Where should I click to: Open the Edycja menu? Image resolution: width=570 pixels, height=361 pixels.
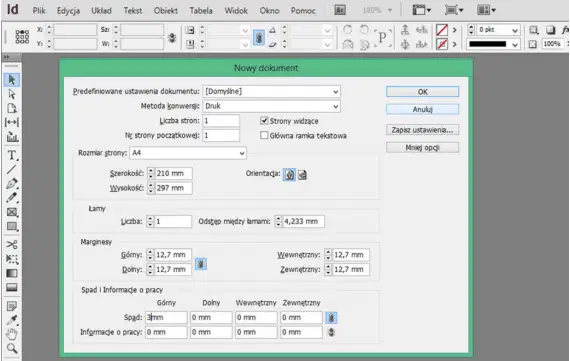pyautogui.click(x=68, y=11)
